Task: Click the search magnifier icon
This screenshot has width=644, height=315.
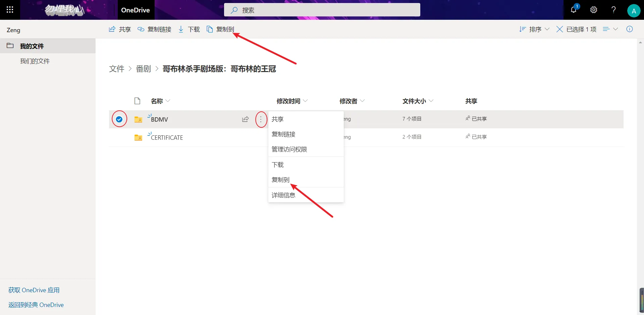Action: click(x=234, y=10)
